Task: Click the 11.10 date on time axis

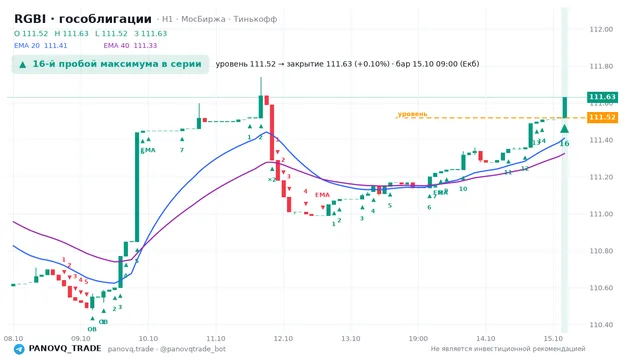Action: [216, 339]
